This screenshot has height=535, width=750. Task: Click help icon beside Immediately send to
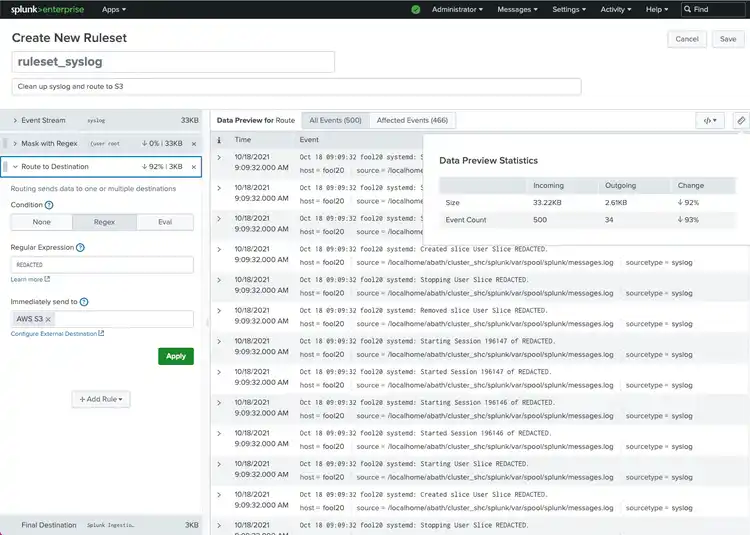[84, 301]
